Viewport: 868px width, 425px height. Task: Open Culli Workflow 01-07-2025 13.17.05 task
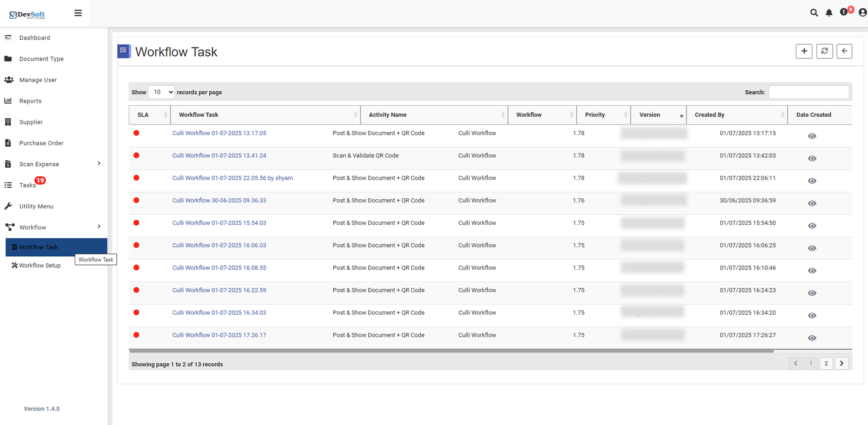click(219, 133)
